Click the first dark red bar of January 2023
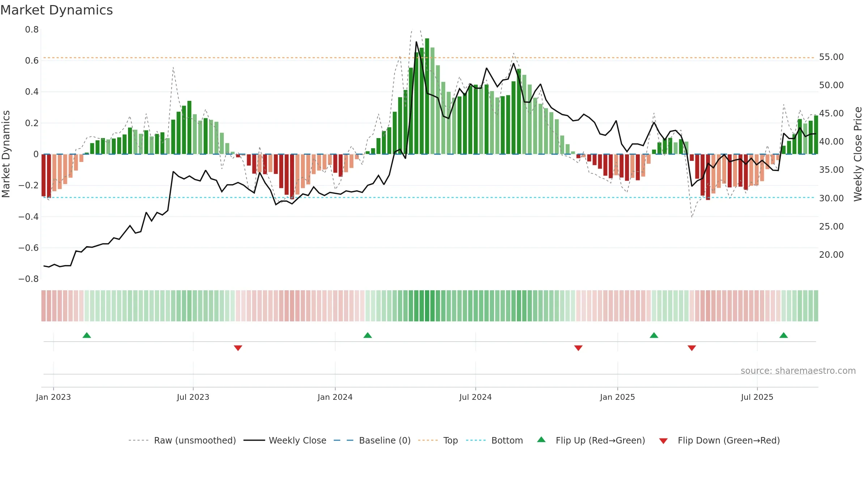The height and width of the screenshot is (488, 868). tap(43, 175)
